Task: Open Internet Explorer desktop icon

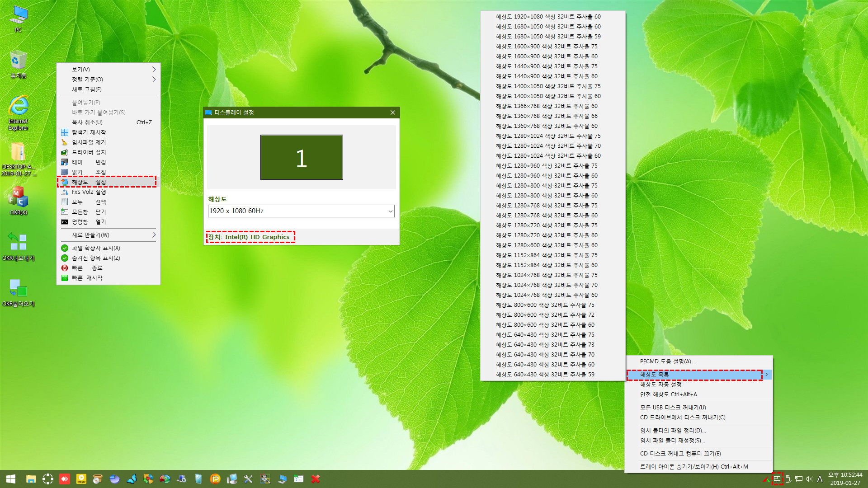Action: [x=18, y=113]
